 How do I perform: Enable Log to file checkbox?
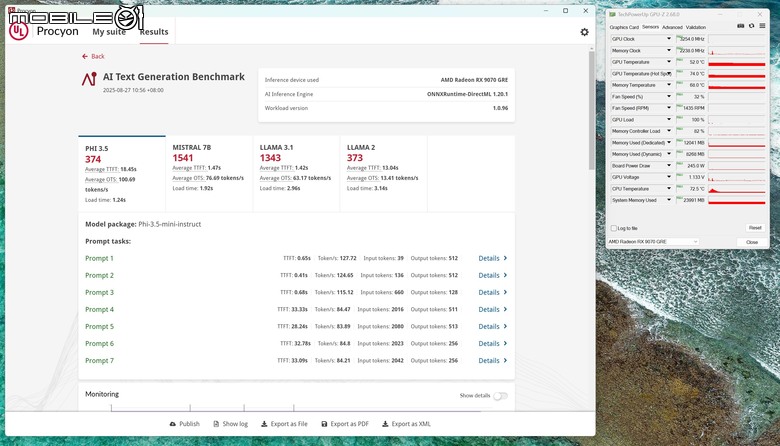pos(614,228)
